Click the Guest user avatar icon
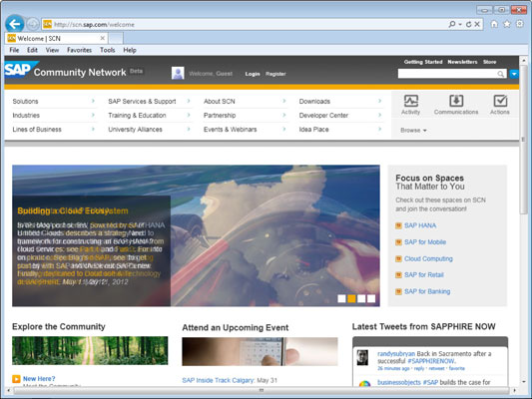The width and height of the screenshot is (532, 399). [x=178, y=73]
